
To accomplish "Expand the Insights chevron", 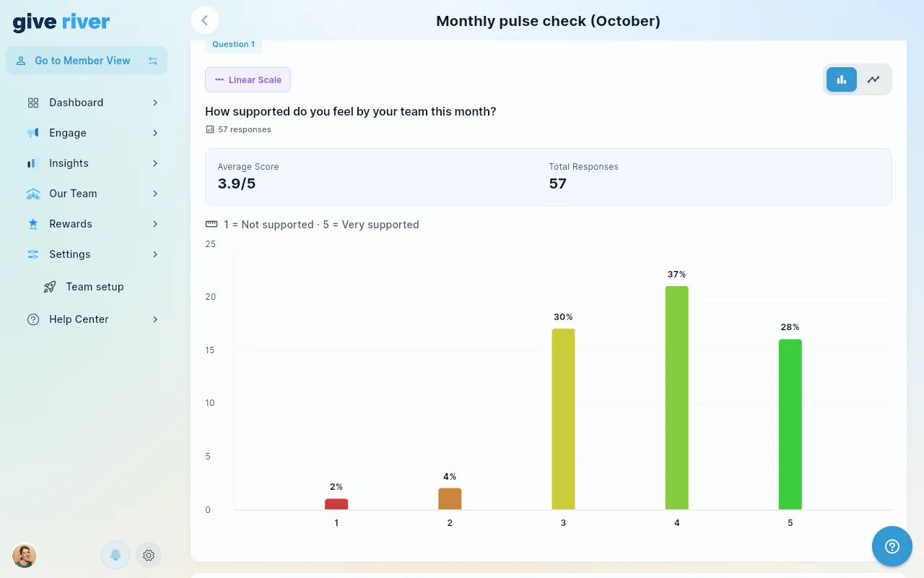I will click(155, 163).
